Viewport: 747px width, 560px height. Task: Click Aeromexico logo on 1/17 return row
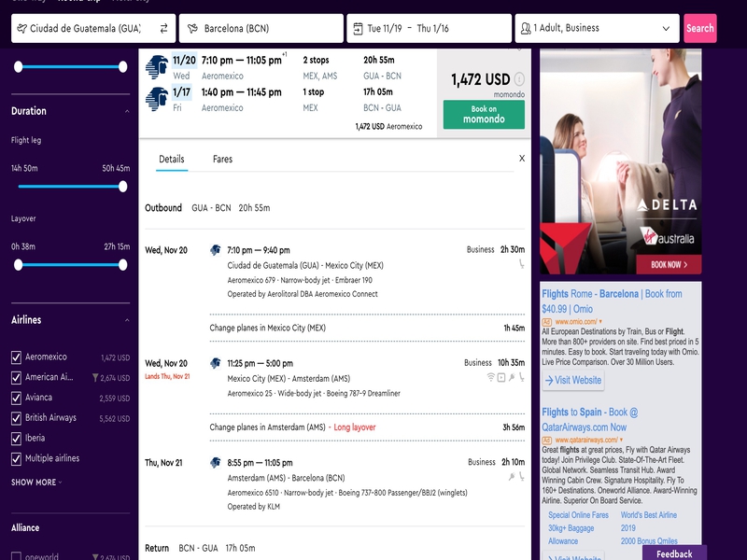(x=157, y=99)
